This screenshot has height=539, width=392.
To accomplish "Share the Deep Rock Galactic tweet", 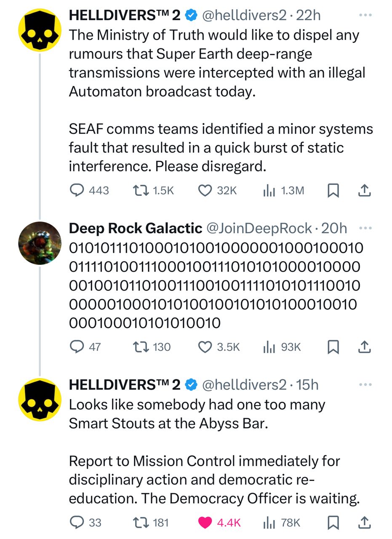I will [x=364, y=347].
